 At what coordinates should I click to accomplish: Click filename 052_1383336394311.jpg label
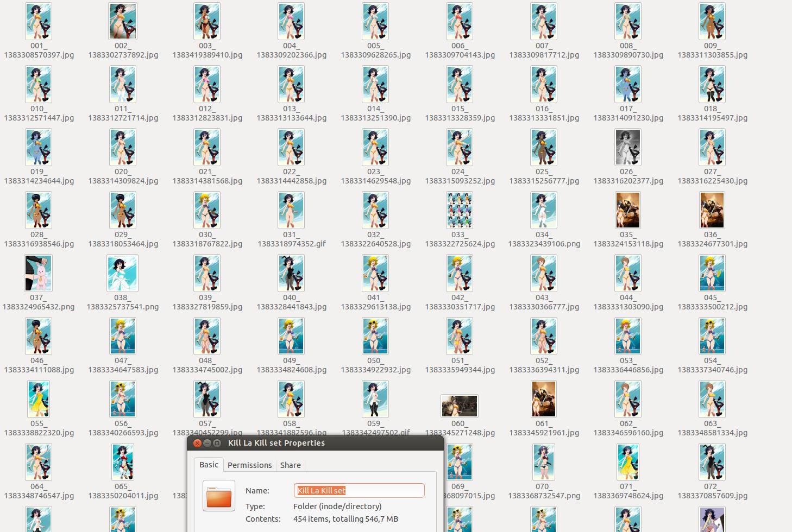tap(544, 365)
